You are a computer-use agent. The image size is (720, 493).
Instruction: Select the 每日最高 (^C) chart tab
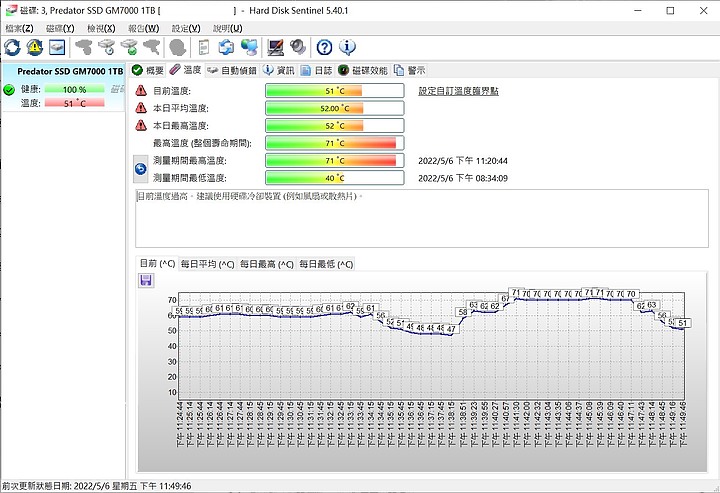pyautogui.click(x=267, y=264)
